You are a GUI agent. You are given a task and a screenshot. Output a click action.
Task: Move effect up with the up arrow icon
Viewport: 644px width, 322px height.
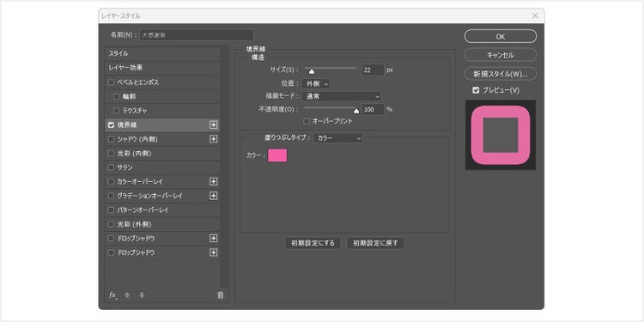(127, 295)
